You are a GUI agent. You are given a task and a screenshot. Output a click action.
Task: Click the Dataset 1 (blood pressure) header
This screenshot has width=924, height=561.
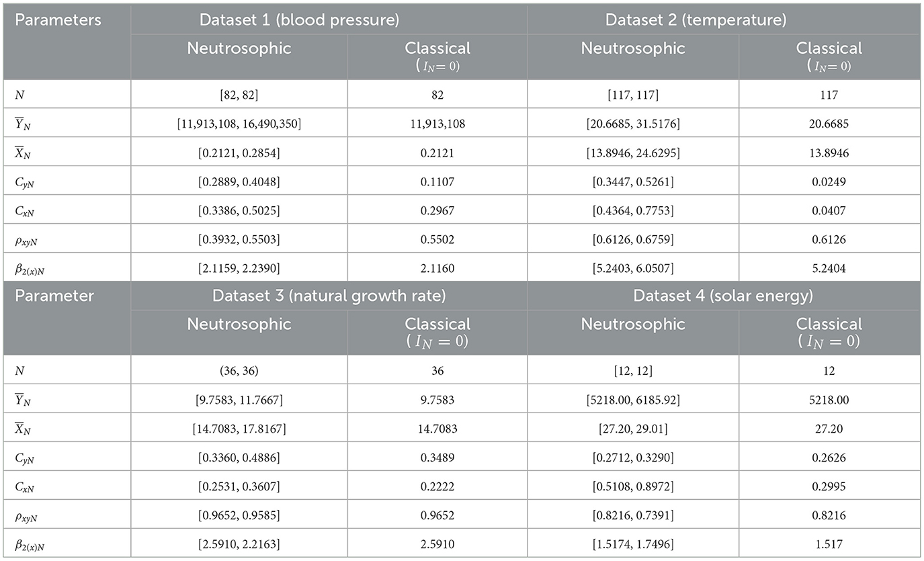300,19
